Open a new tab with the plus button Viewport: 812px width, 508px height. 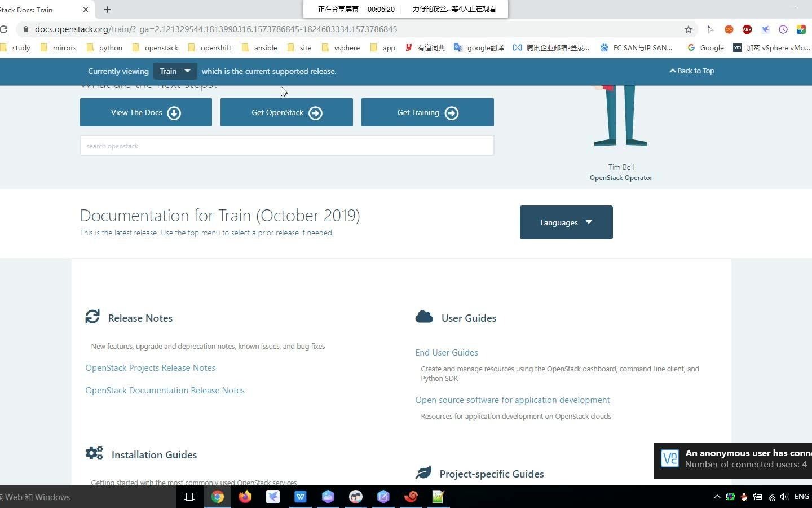(107, 10)
